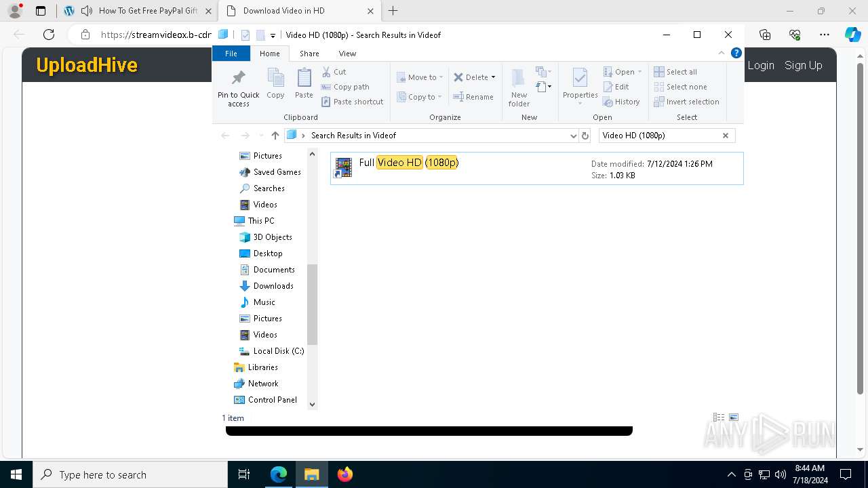Clear the Explorer search box text
868x488 pixels.
point(726,136)
